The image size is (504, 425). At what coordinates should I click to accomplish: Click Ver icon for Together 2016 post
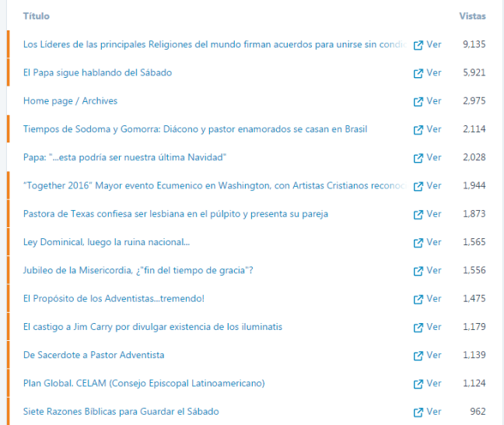tap(418, 186)
